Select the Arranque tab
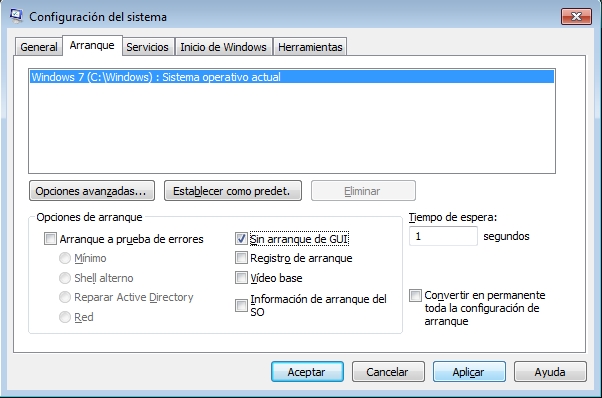The image size is (602, 398). click(92, 46)
